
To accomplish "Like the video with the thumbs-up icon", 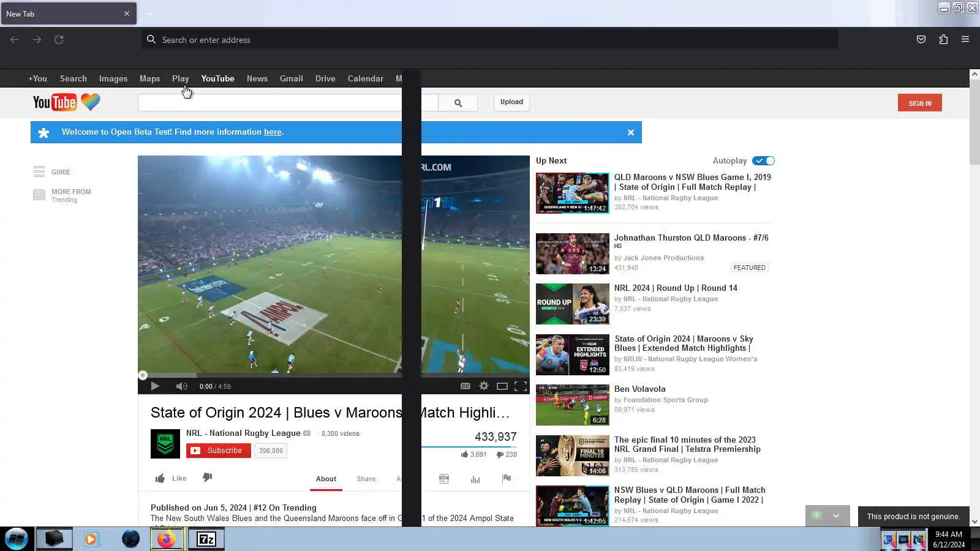I will 160,478.
